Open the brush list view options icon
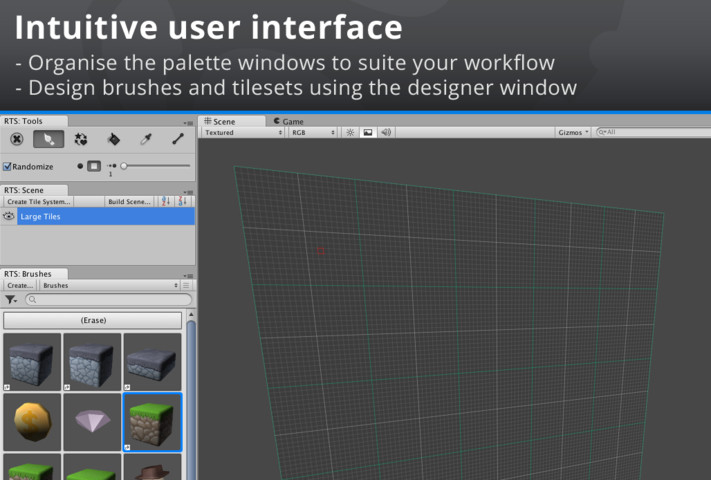The image size is (711, 480). coord(186,286)
